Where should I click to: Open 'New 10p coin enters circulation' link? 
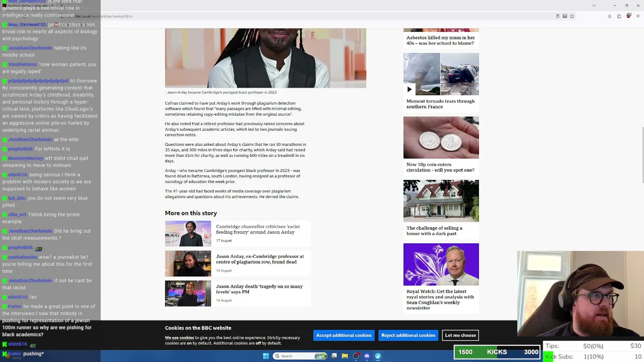coord(440,167)
